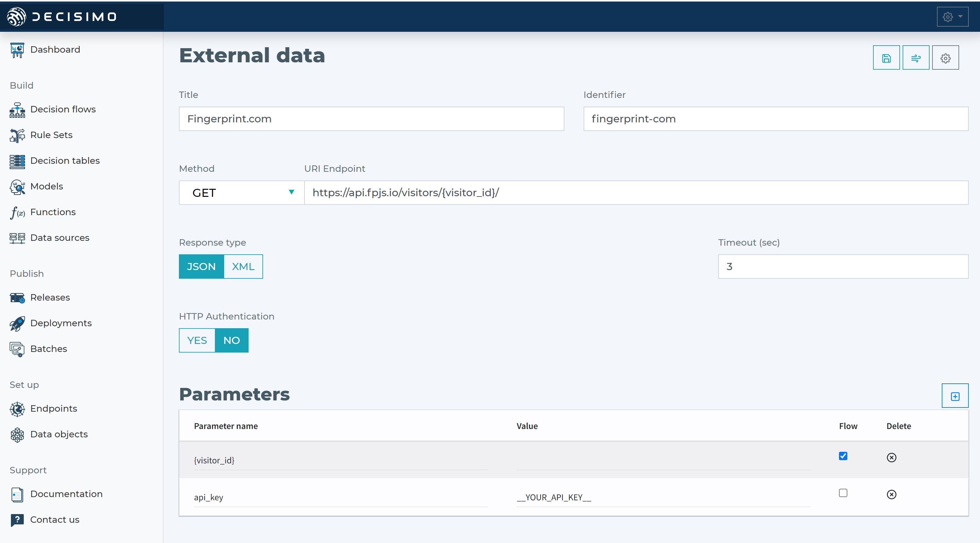Click the add parameter plus icon

point(955,396)
